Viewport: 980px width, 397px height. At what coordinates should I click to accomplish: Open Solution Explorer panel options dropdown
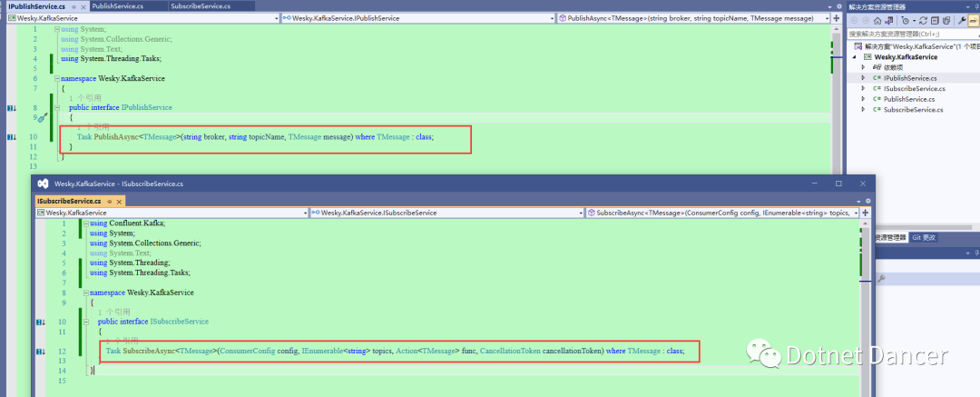967,6
